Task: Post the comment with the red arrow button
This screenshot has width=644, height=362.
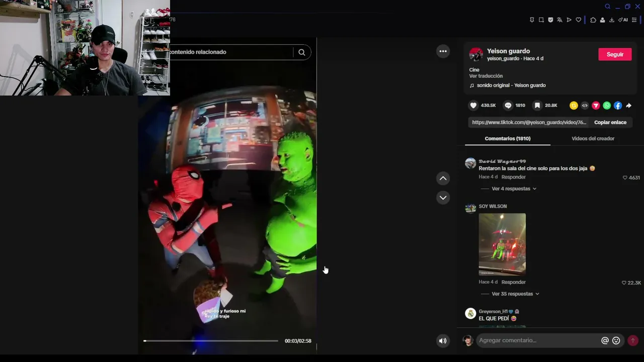Action: 633,340
